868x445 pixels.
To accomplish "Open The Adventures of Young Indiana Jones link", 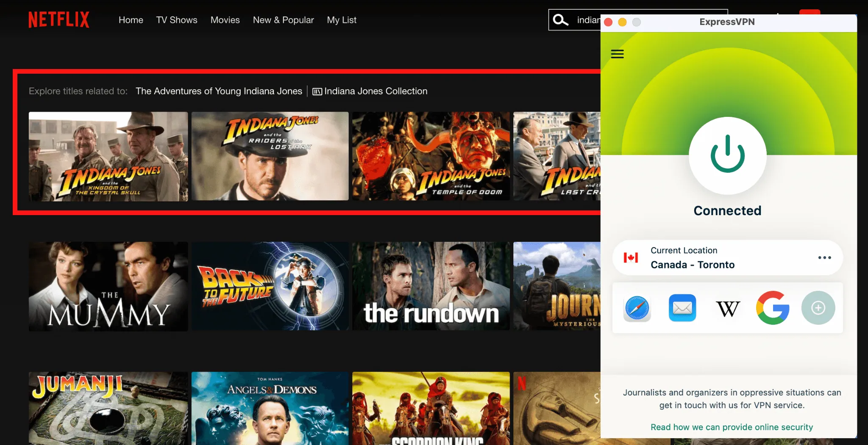I will (x=219, y=91).
